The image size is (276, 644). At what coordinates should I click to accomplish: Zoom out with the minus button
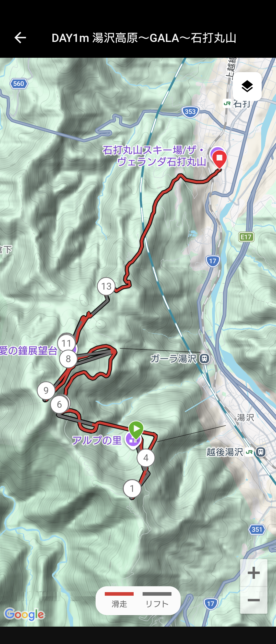[x=254, y=600]
